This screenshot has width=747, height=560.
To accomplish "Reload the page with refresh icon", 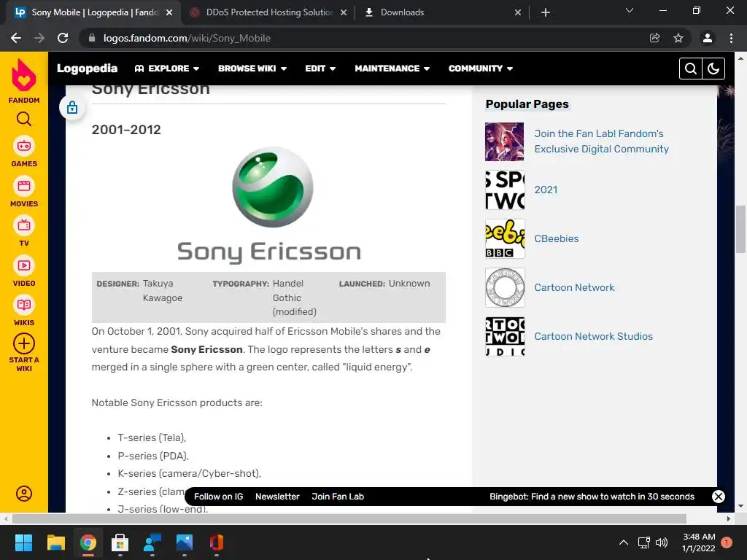I will click(63, 38).
